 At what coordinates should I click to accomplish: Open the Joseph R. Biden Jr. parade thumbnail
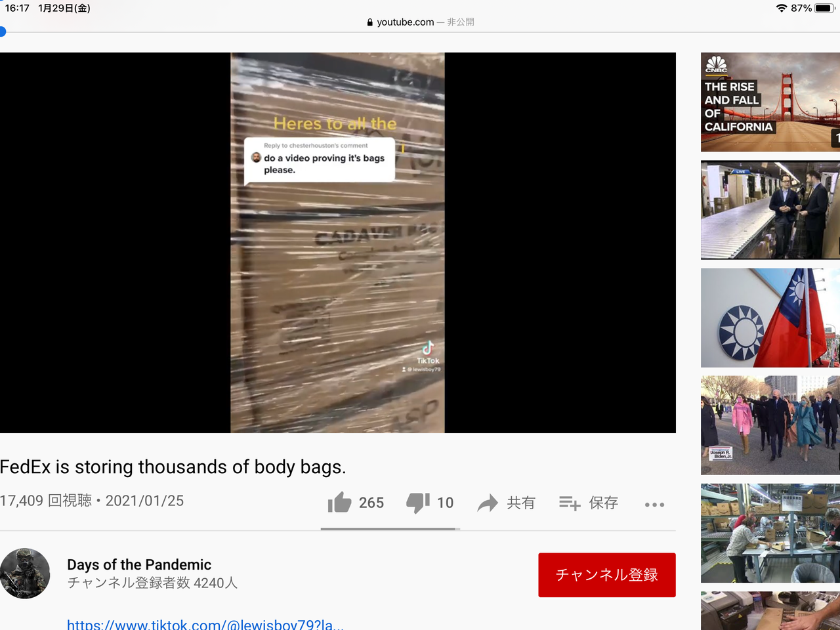(x=770, y=425)
